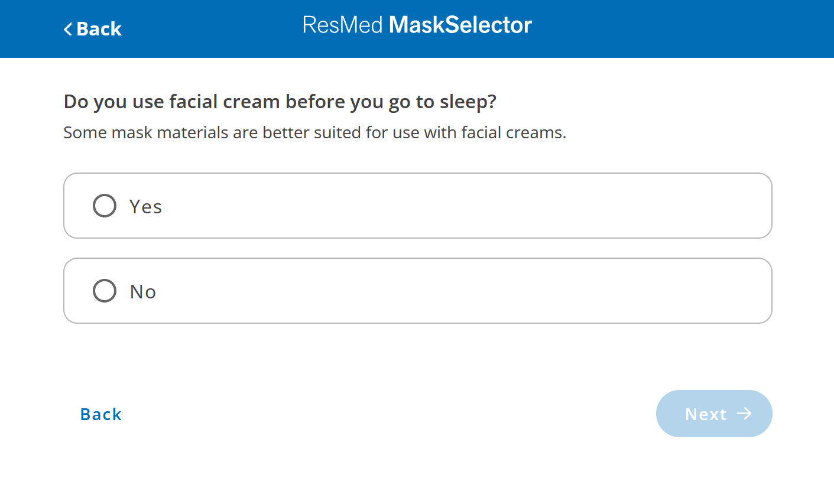Click the Yes radio circle icon
This screenshot has height=504, width=834.
[105, 206]
